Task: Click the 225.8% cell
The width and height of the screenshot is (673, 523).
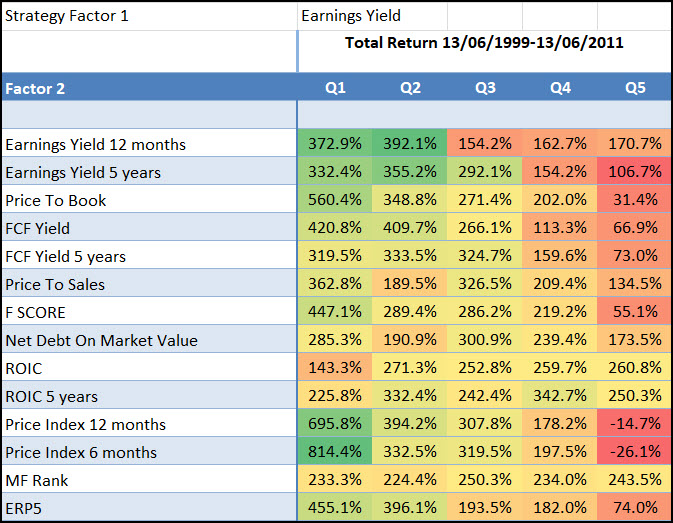Action: click(335, 395)
